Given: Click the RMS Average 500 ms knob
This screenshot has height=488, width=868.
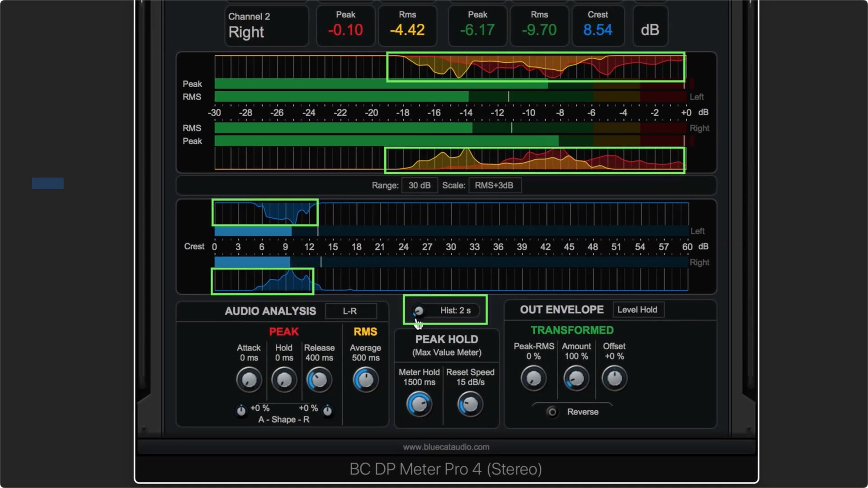Looking at the screenshot, I should coord(365,380).
